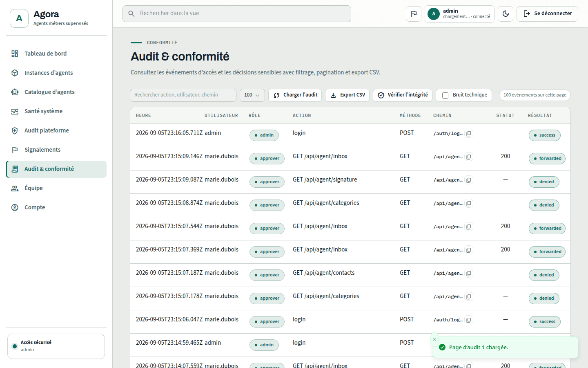Focus the action, utilisateur, chemin search field
The width and height of the screenshot is (588, 368).
[183, 95]
